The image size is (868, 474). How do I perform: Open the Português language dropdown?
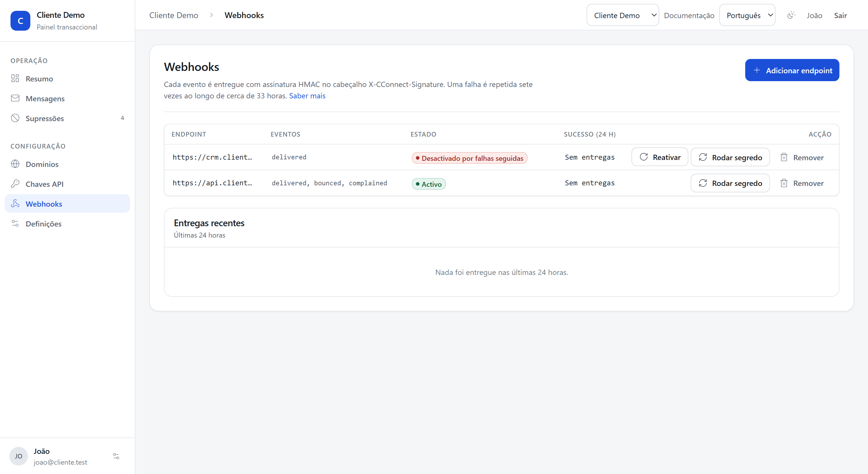tap(747, 15)
